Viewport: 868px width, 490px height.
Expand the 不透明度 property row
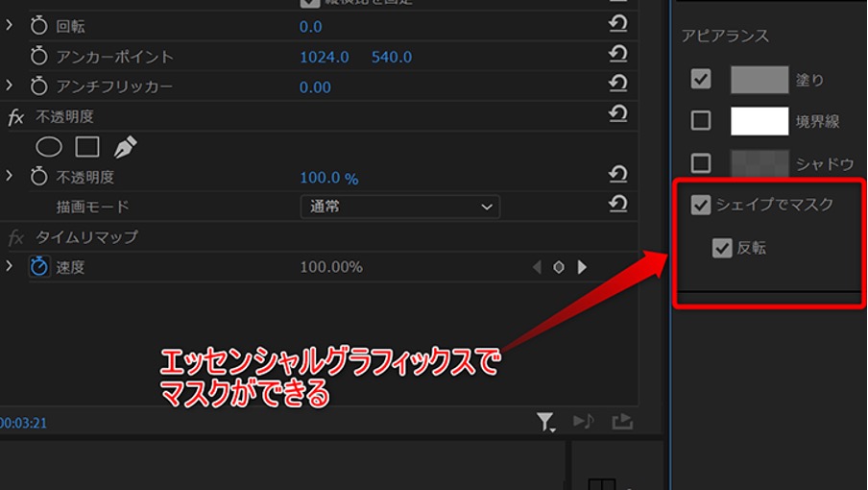click(x=9, y=176)
